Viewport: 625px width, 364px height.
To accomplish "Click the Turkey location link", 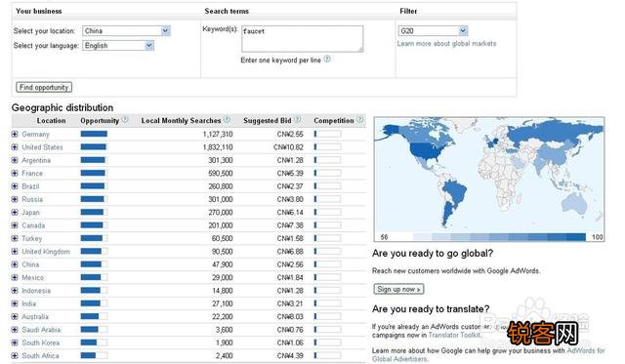I will coord(32,238).
